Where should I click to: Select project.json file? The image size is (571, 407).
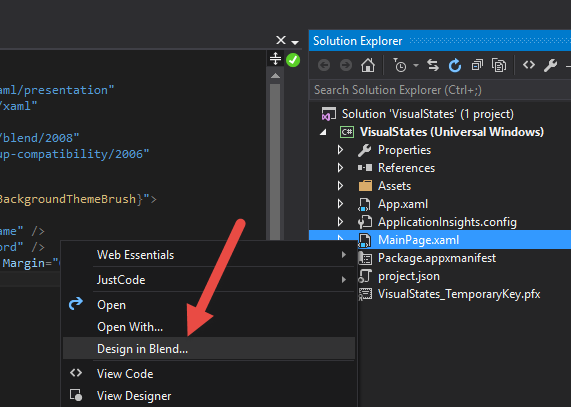point(409,276)
